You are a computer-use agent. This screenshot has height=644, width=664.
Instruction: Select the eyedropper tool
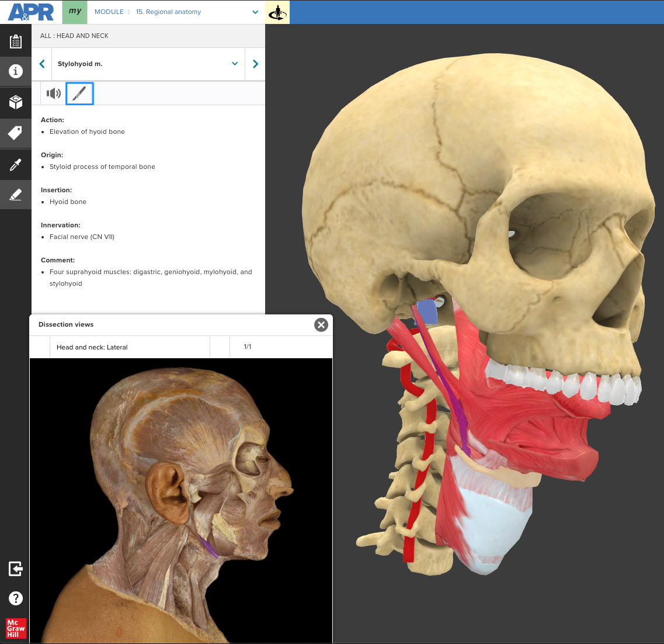click(16, 164)
